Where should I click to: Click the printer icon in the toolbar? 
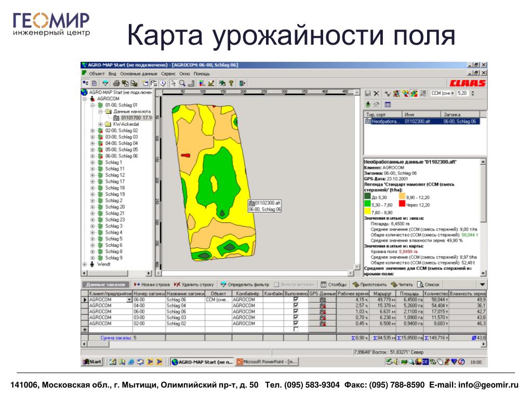click(x=116, y=83)
